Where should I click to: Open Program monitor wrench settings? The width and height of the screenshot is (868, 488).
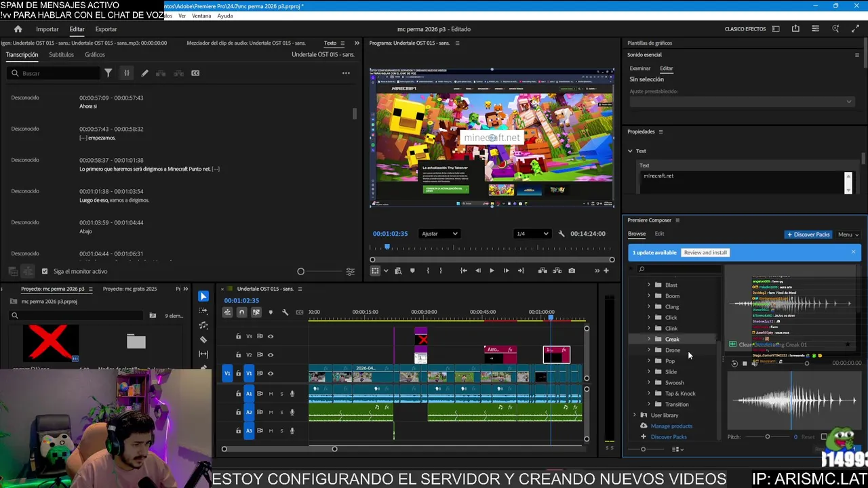tap(561, 234)
